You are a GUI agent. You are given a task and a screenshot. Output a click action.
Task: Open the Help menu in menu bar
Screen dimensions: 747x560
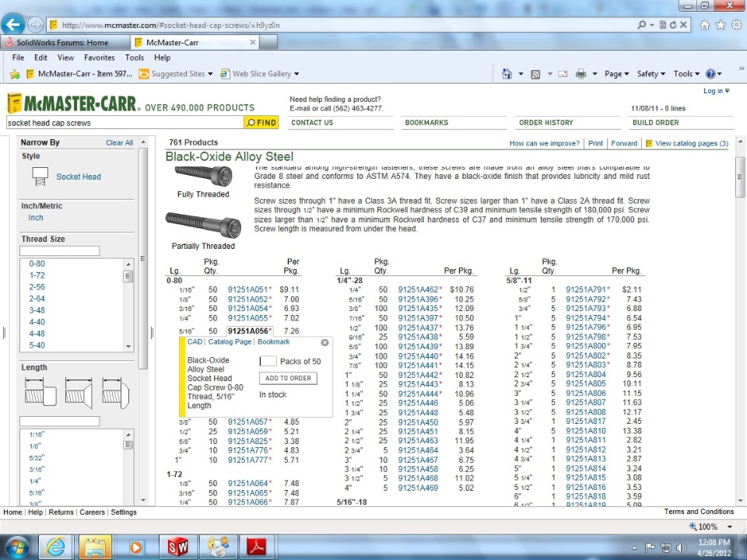[162, 58]
